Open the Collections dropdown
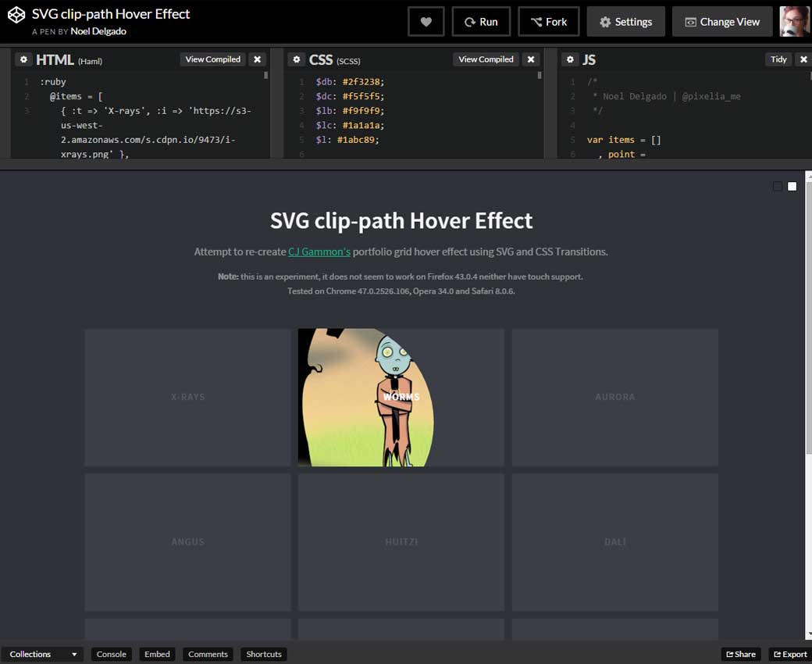 tap(43, 654)
